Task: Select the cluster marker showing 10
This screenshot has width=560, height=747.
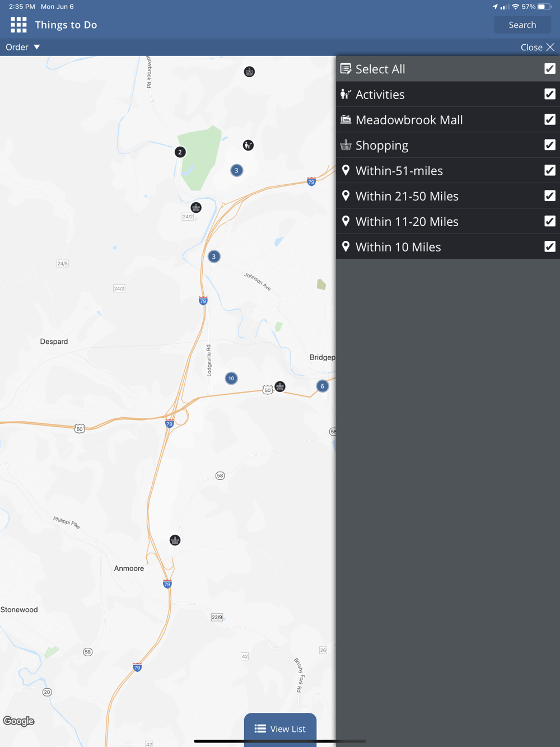Action: click(231, 379)
